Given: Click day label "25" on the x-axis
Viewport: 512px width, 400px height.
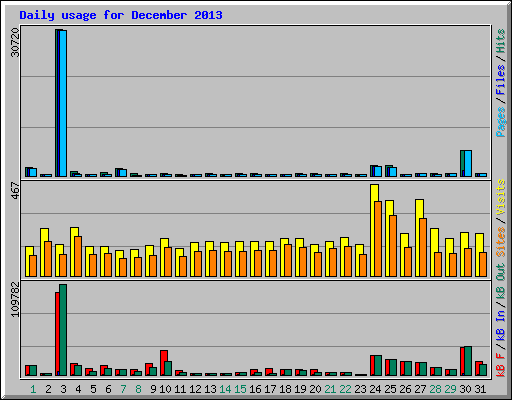Looking at the screenshot, I should click(x=390, y=389).
